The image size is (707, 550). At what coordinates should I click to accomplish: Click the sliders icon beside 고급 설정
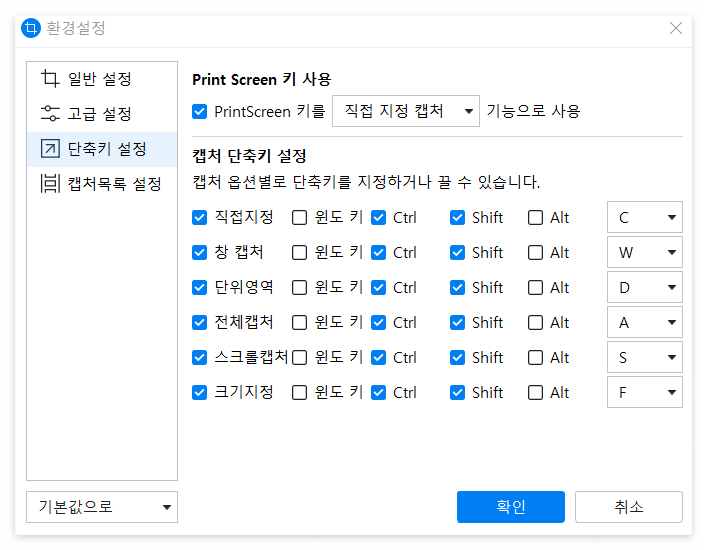50,113
